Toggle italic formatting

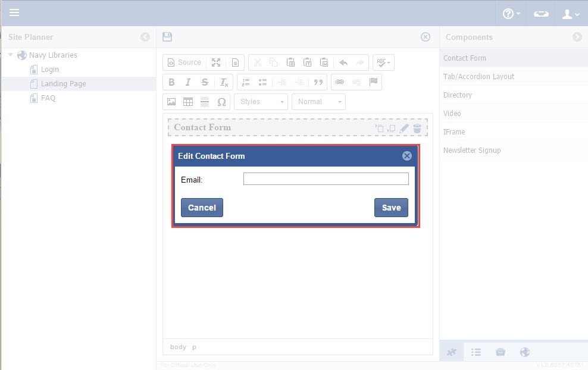[x=188, y=82]
